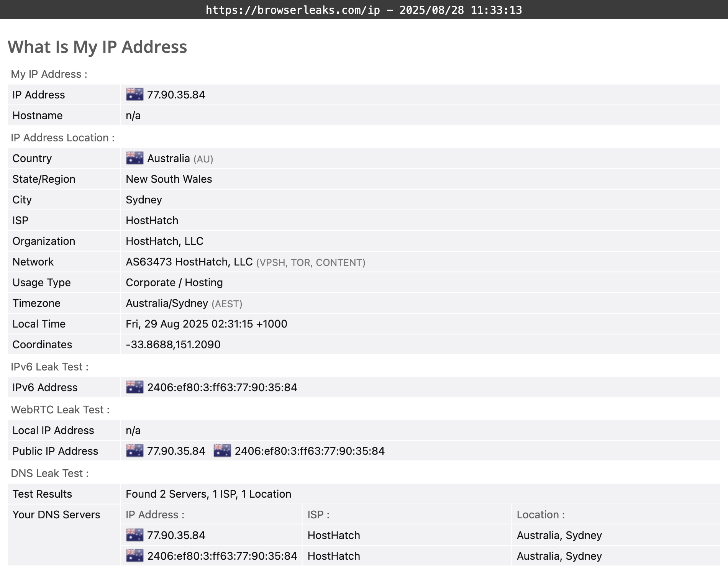Click the 'My IP Address :' section label

[x=49, y=74]
